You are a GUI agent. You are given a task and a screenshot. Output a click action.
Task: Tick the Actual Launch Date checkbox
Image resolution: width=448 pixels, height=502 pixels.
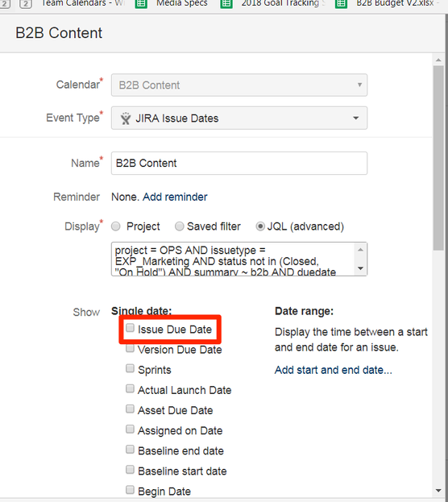coord(130,388)
